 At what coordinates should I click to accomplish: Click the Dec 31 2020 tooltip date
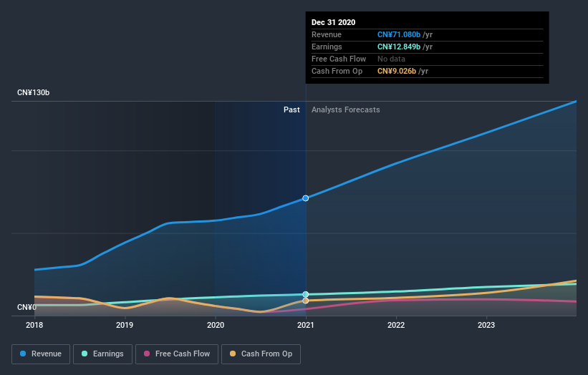pos(333,22)
